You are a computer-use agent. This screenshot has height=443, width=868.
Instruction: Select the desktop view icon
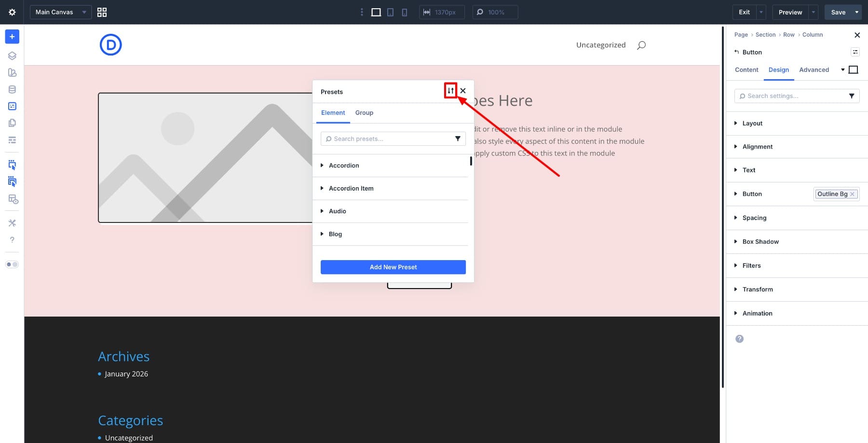tap(376, 13)
